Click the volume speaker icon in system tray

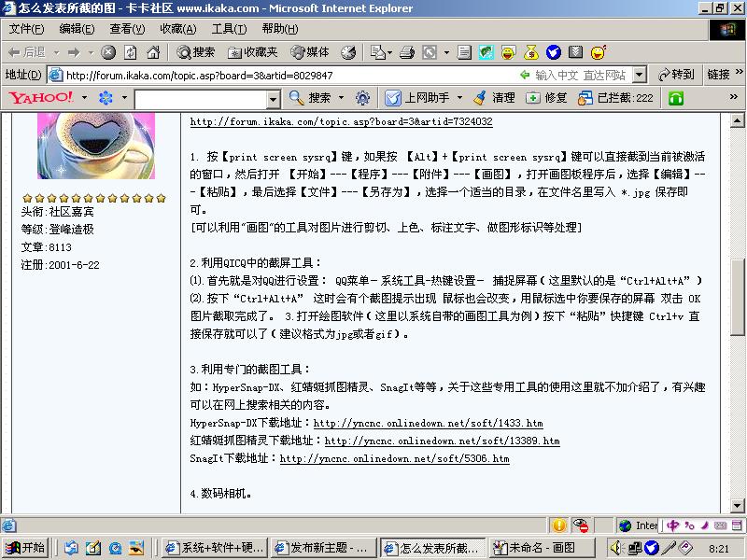pos(616,548)
